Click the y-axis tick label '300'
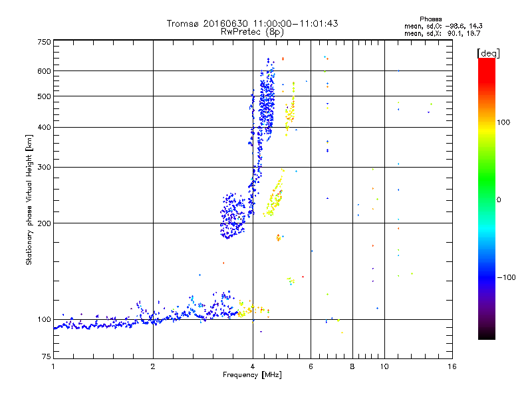Viewport: 532px width, 399px height. [44, 167]
